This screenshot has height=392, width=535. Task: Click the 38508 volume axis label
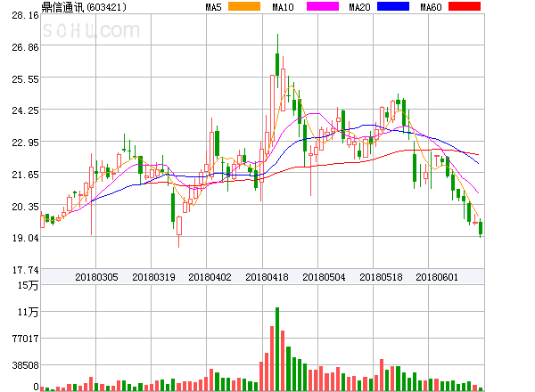click(x=25, y=365)
